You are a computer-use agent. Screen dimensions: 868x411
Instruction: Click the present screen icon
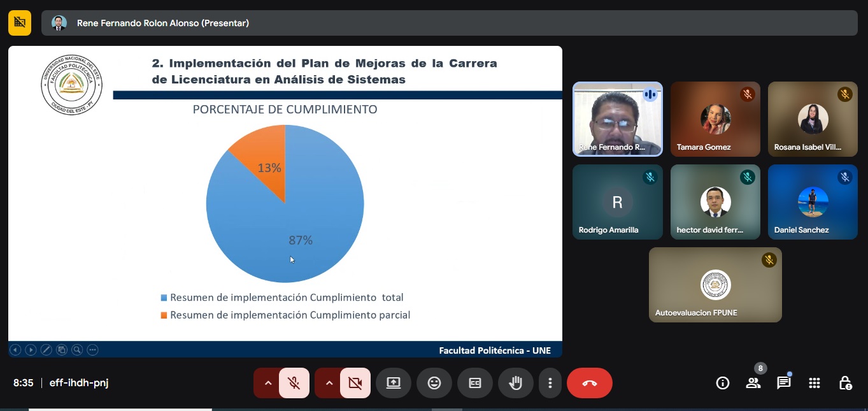(x=394, y=383)
